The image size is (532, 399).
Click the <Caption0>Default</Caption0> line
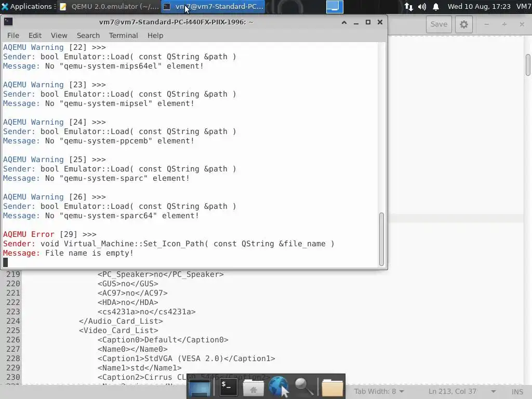pos(163,340)
